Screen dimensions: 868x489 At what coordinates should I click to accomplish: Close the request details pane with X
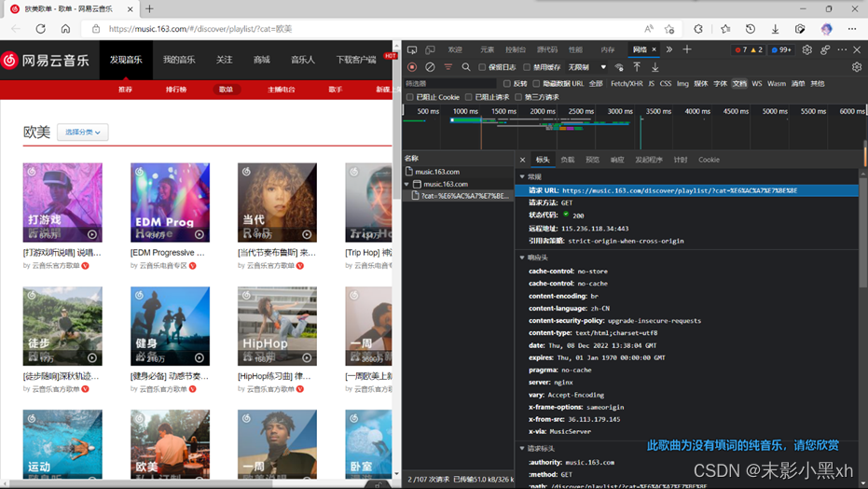point(522,160)
